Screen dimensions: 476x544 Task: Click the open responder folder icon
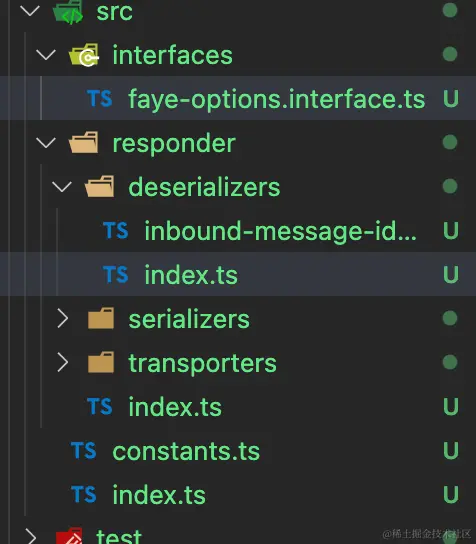(x=84, y=142)
